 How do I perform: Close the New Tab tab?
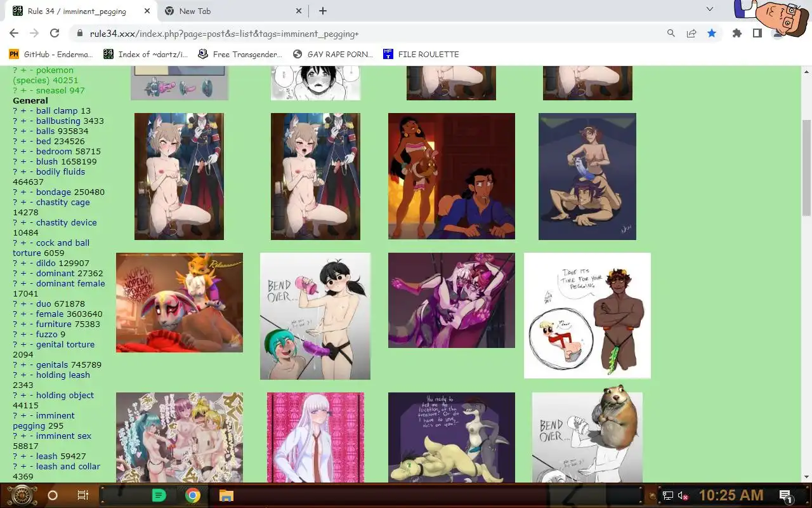pos(299,11)
